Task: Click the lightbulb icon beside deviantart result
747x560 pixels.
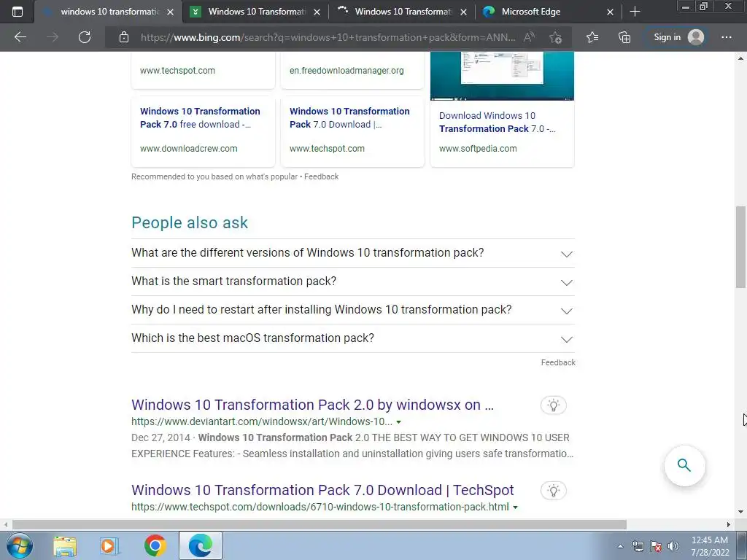Action: click(x=553, y=405)
